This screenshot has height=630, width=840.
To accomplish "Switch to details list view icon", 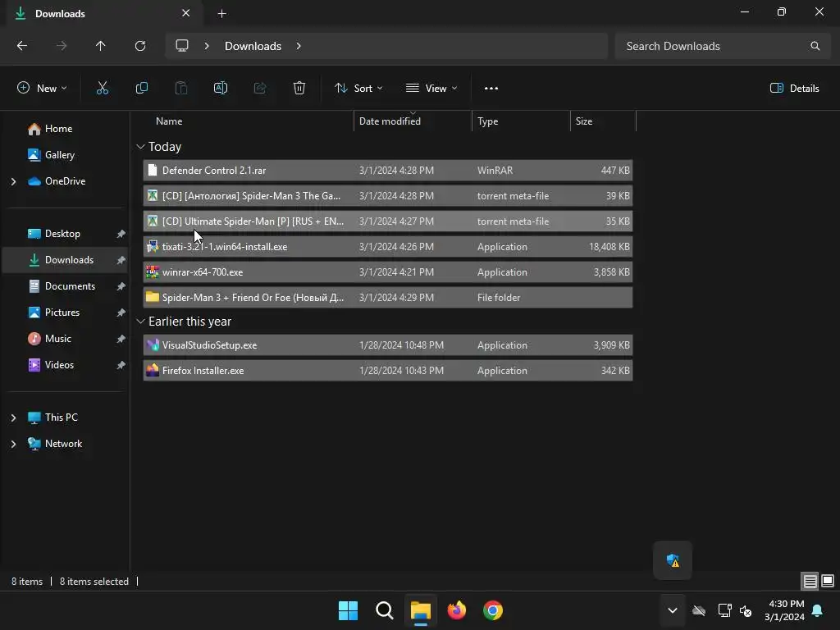I will (x=810, y=581).
